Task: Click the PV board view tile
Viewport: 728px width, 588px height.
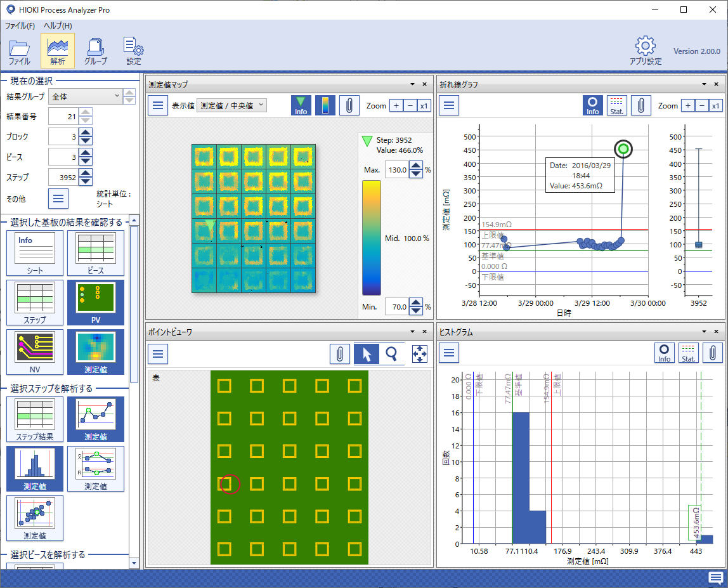Action: 96,302
